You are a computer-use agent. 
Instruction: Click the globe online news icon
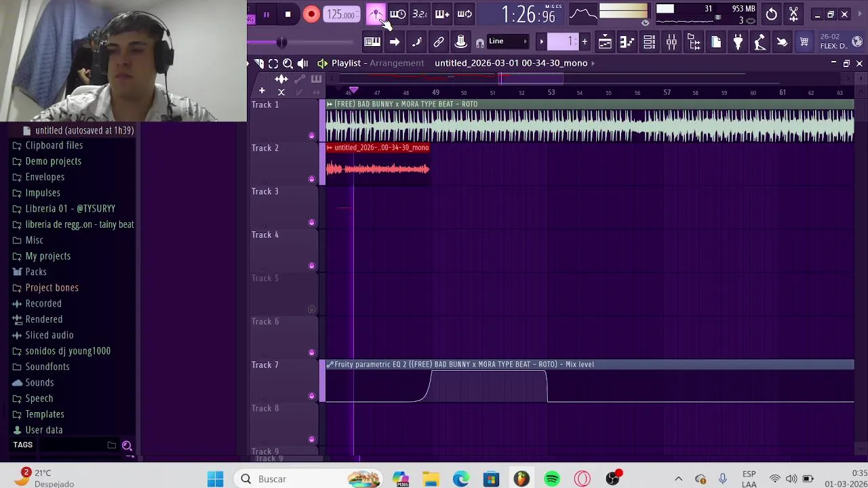pos(857,42)
